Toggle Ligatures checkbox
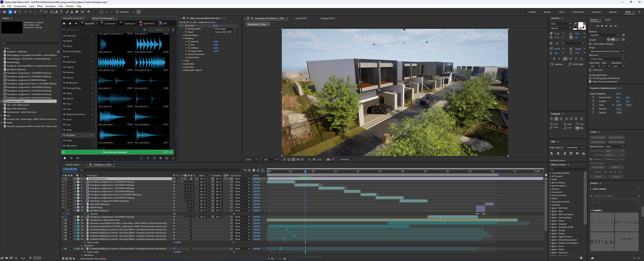The image size is (644, 261). coord(552,64)
